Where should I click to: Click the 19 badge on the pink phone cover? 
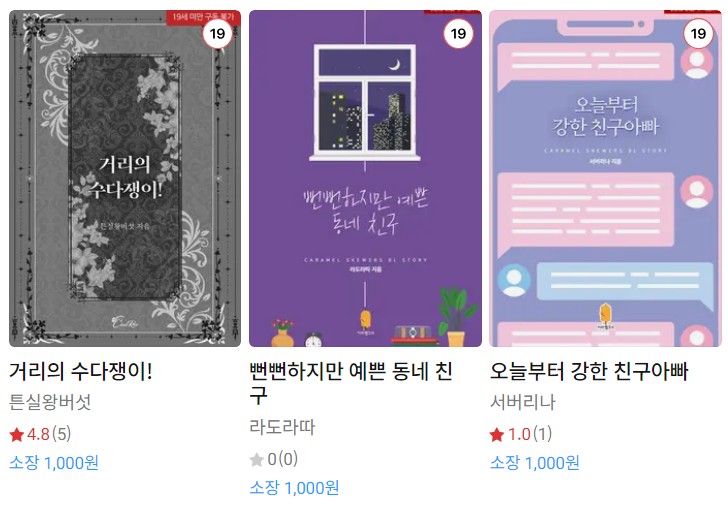point(698,33)
